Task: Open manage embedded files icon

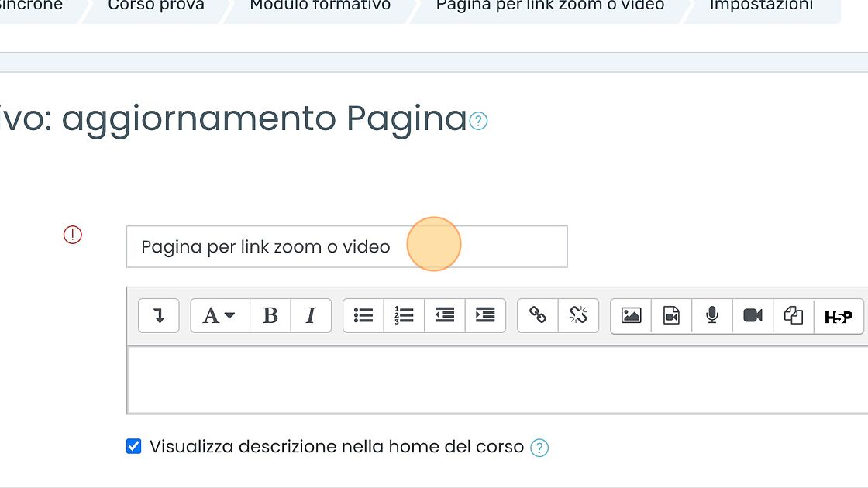Action: point(794,315)
